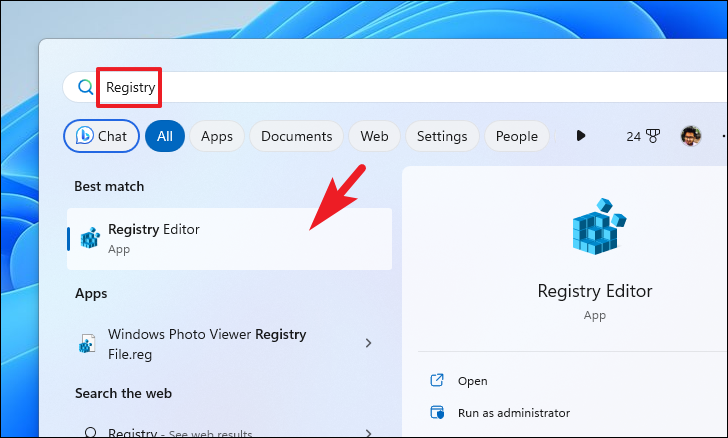Open Registry Editor best match result
728x438 pixels.
click(x=229, y=239)
